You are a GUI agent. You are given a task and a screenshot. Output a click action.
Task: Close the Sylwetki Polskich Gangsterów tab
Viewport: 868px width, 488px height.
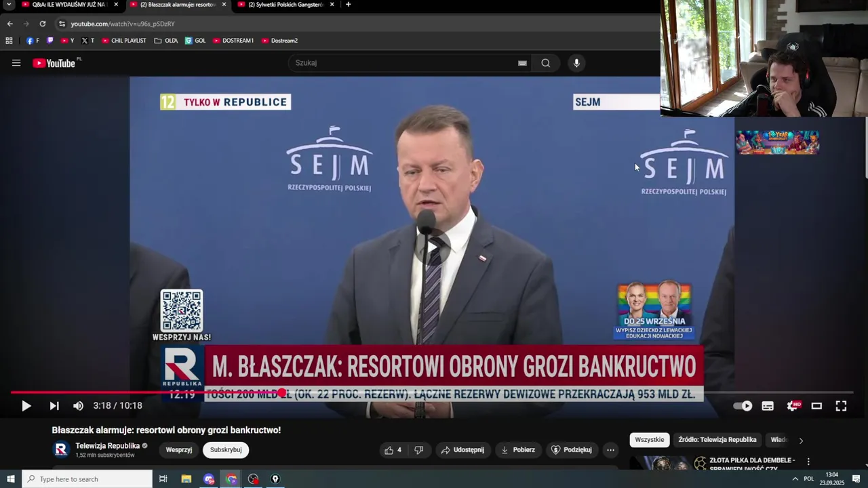(x=332, y=5)
